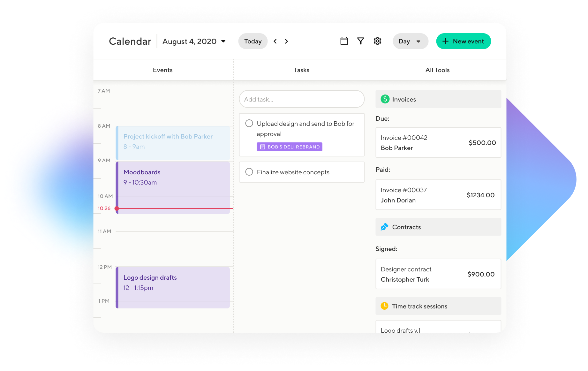
Task: Switch to the Tasks tab
Action: [x=301, y=70]
